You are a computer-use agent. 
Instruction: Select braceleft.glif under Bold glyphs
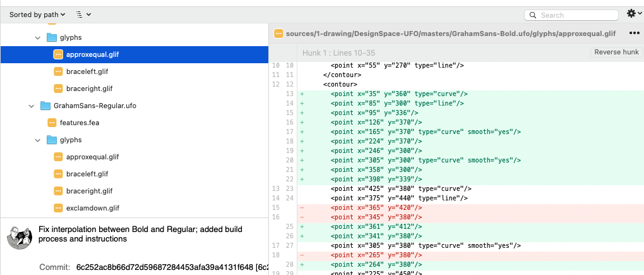click(86, 71)
